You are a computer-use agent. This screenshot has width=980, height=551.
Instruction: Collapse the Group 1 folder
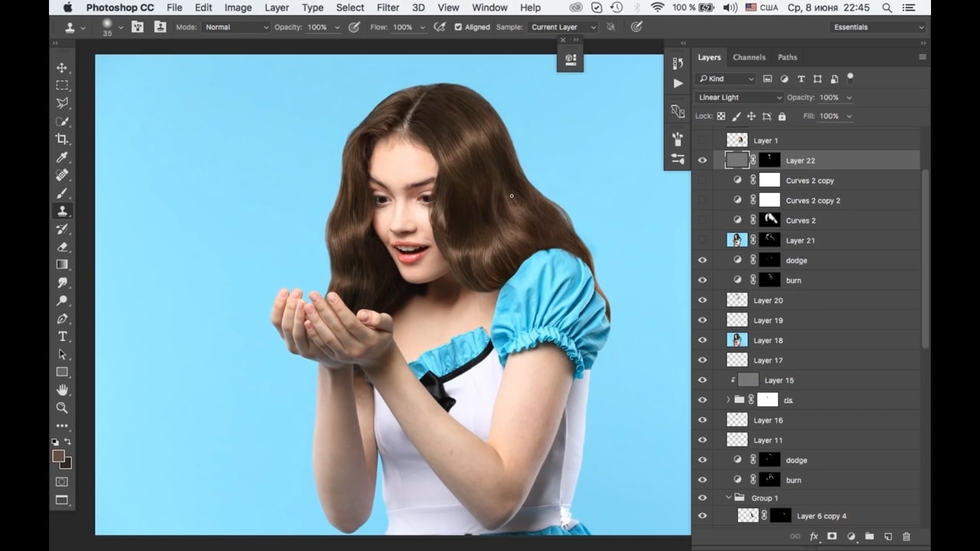point(728,498)
